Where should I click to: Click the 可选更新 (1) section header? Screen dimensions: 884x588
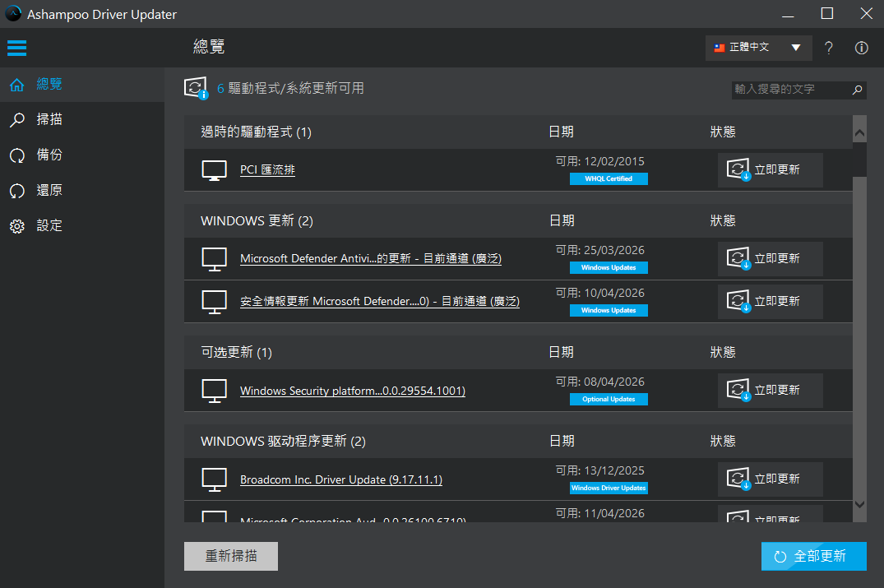pyautogui.click(x=236, y=353)
